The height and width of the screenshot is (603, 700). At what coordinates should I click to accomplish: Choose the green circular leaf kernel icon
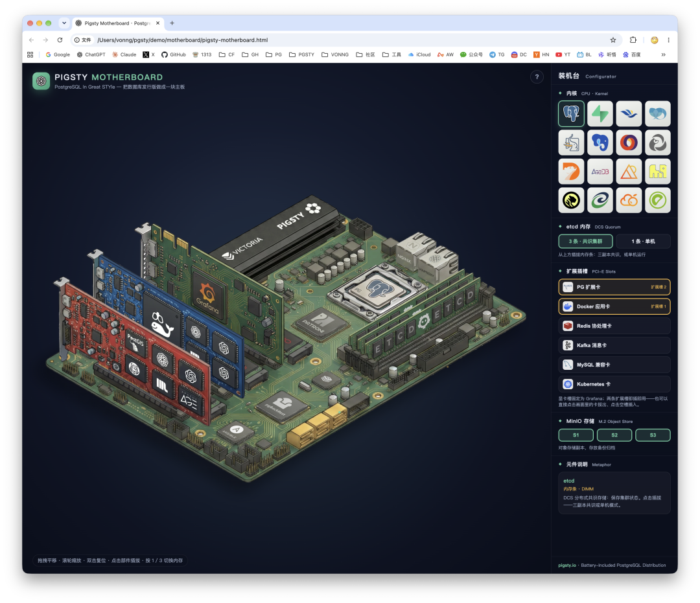coord(658,200)
